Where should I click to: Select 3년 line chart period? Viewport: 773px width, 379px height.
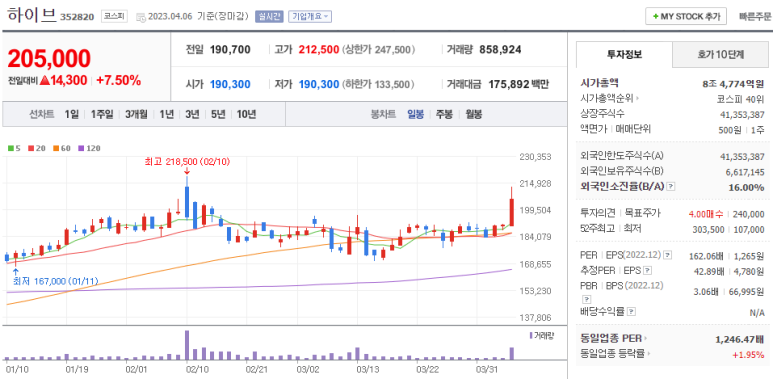[192, 115]
